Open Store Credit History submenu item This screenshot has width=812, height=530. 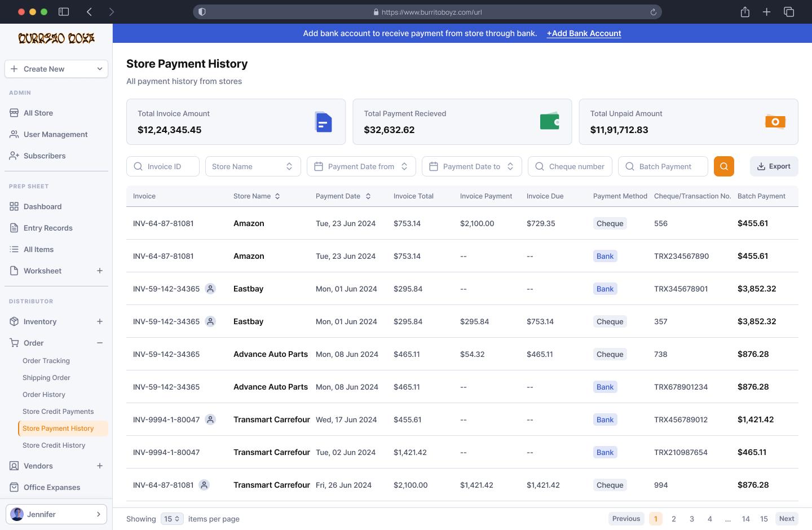coord(54,445)
